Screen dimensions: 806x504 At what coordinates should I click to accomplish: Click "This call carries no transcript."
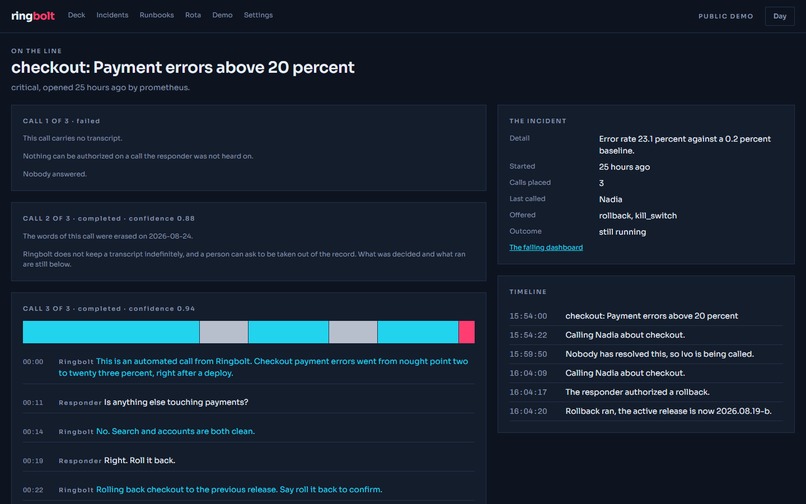72,138
